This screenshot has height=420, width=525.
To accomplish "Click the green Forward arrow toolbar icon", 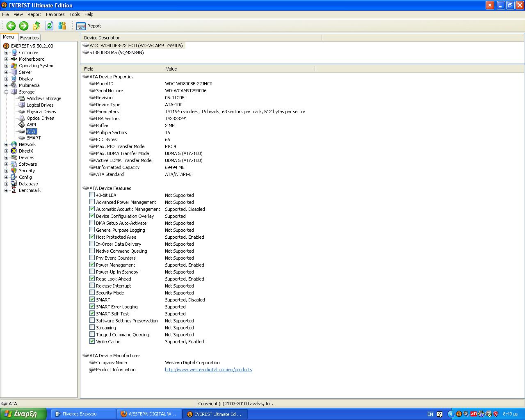I will [x=24, y=26].
